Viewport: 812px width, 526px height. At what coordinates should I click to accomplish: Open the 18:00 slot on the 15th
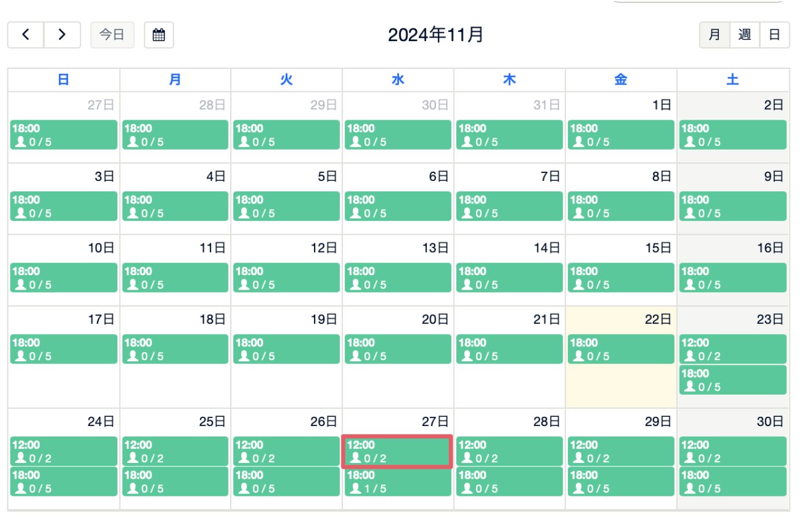coord(621,277)
